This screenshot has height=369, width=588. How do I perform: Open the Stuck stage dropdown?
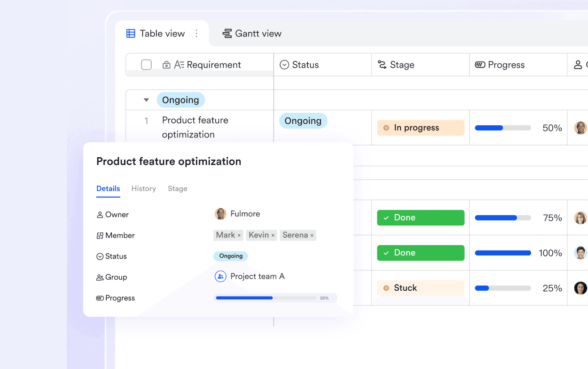[x=421, y=288]
